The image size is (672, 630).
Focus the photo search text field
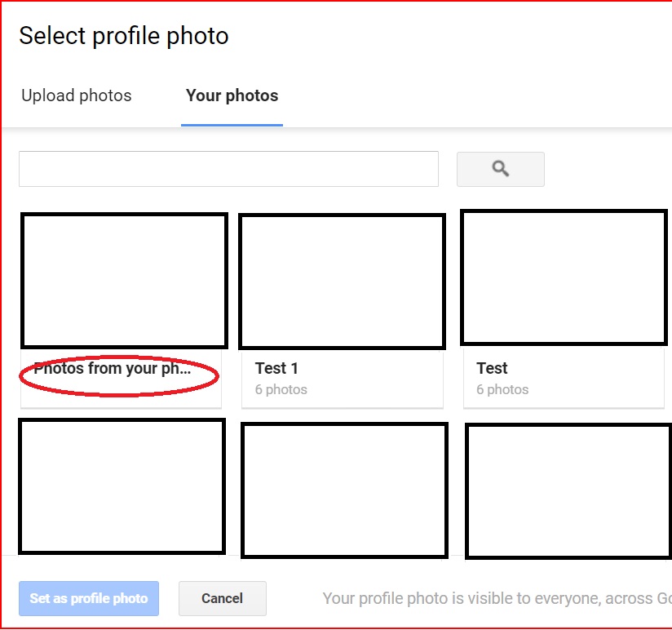pyautogui.click(x=228, y=169)
